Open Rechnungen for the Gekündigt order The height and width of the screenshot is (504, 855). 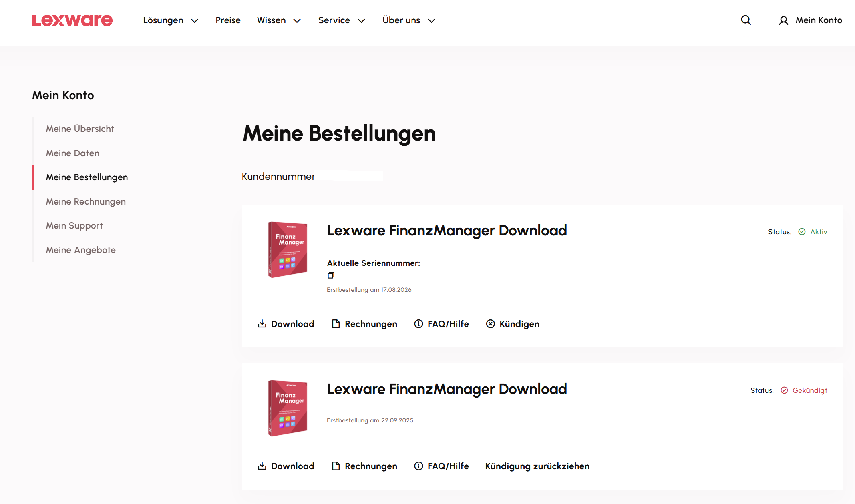tap(371, 466)
